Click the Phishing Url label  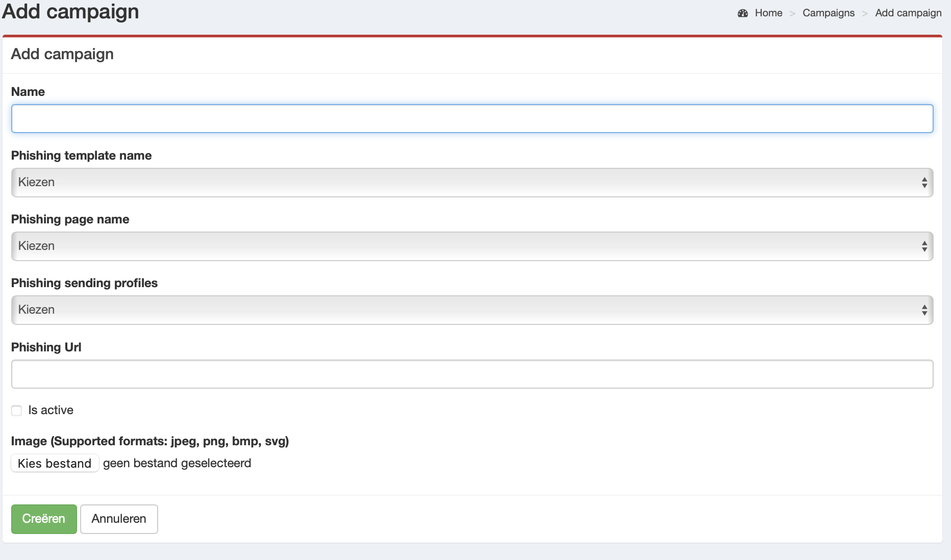pos(46,347)
